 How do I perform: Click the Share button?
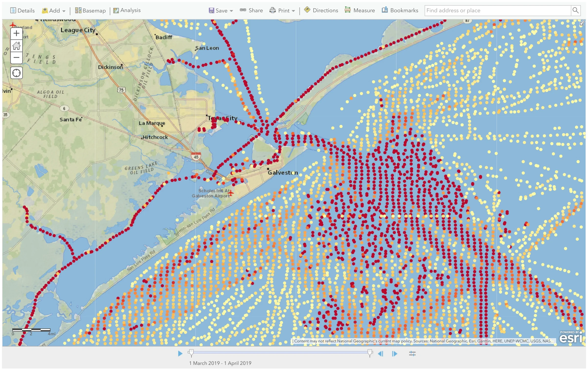click(x=251, y=11)
